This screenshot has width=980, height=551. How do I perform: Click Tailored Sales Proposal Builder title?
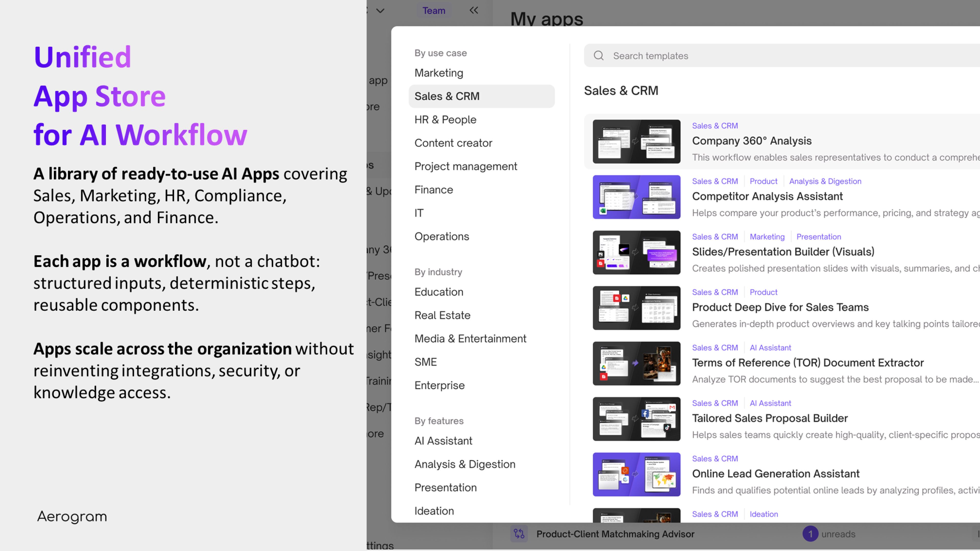770,418
